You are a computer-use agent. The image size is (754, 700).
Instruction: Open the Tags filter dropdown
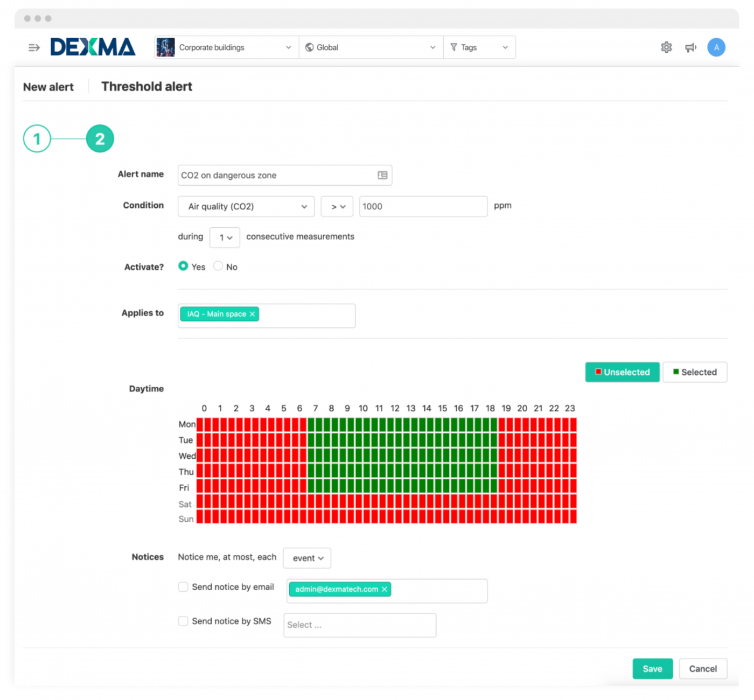pos(479,47)
